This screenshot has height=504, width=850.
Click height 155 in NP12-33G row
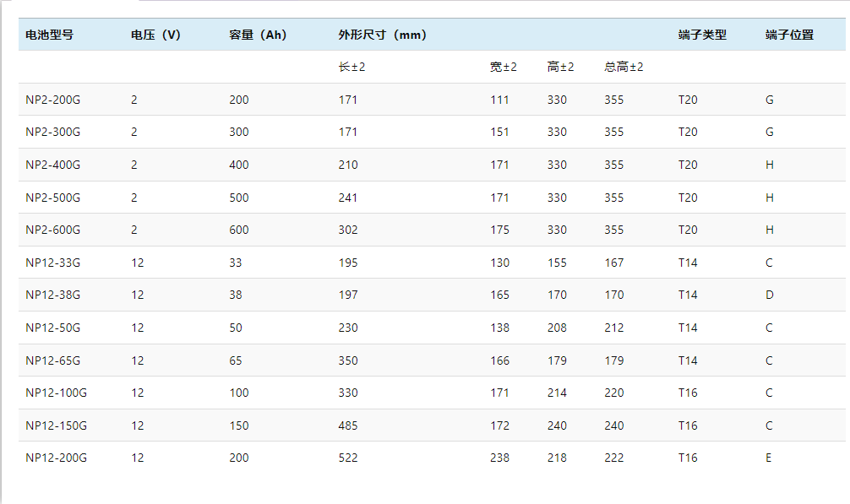(558, 263)
